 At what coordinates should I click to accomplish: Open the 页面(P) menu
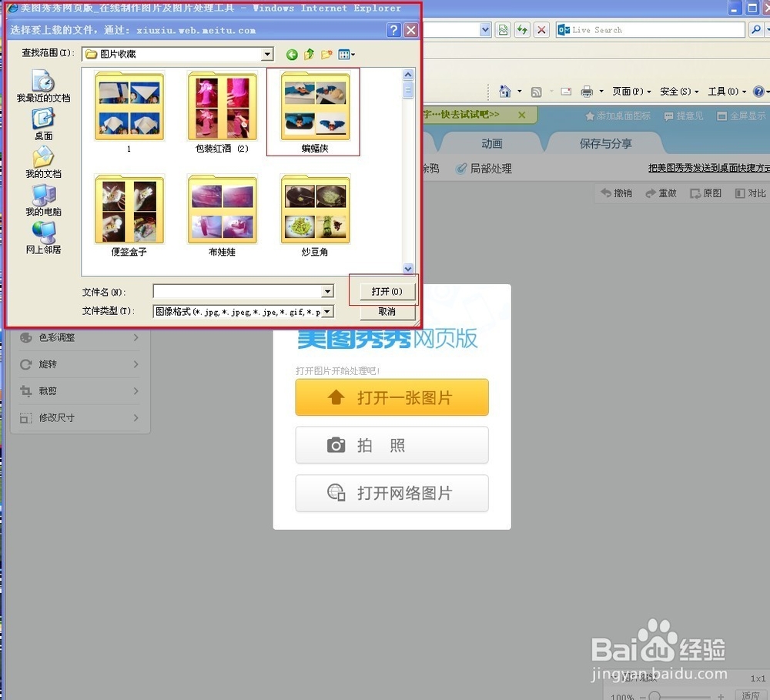coord(631,92)
